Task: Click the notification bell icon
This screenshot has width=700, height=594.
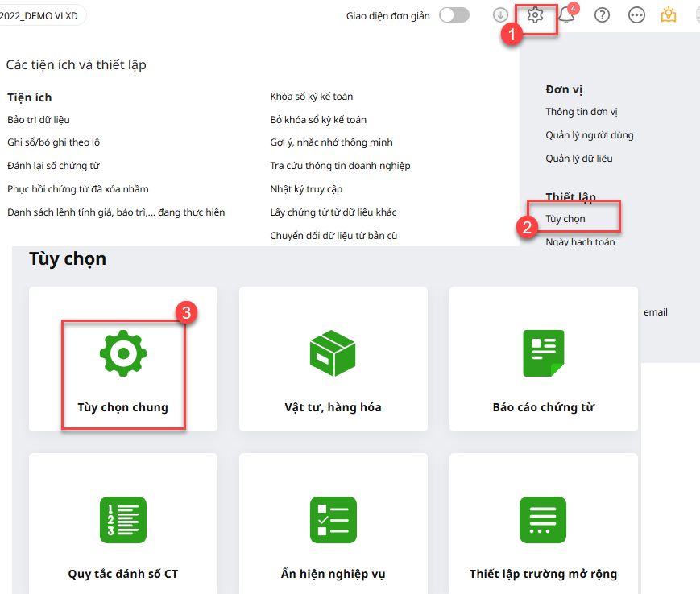Action: [x=566, y=16]
